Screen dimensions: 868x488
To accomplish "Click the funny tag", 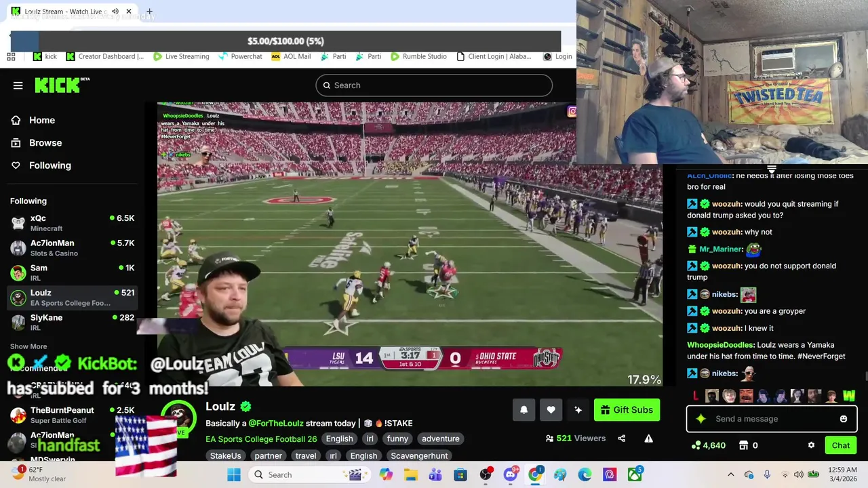I will (397, 439).
